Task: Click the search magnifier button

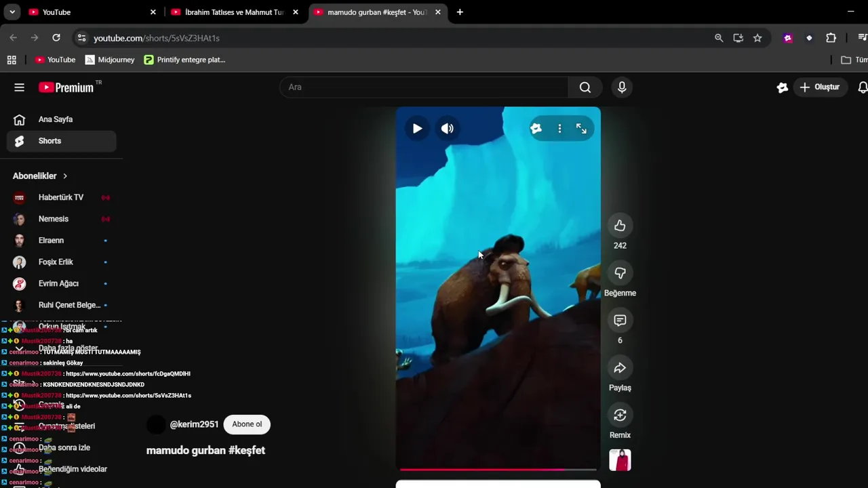Action: coord(585,87)
